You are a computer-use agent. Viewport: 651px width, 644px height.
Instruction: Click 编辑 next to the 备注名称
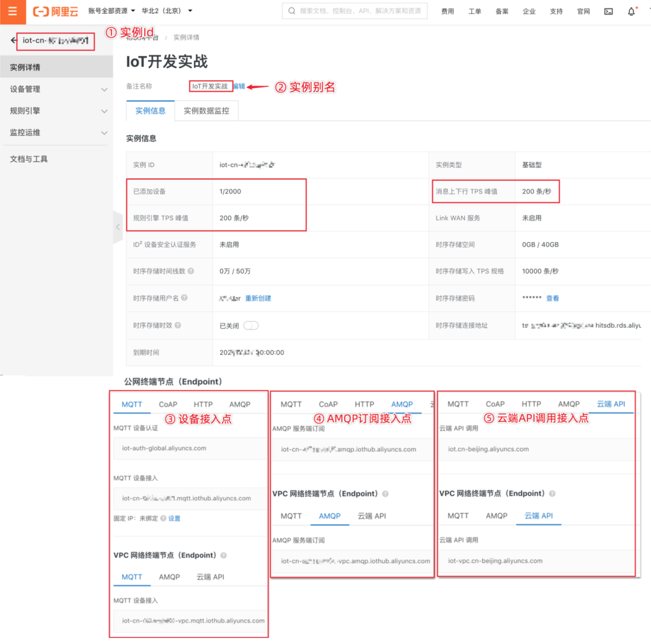pos(239,86)
